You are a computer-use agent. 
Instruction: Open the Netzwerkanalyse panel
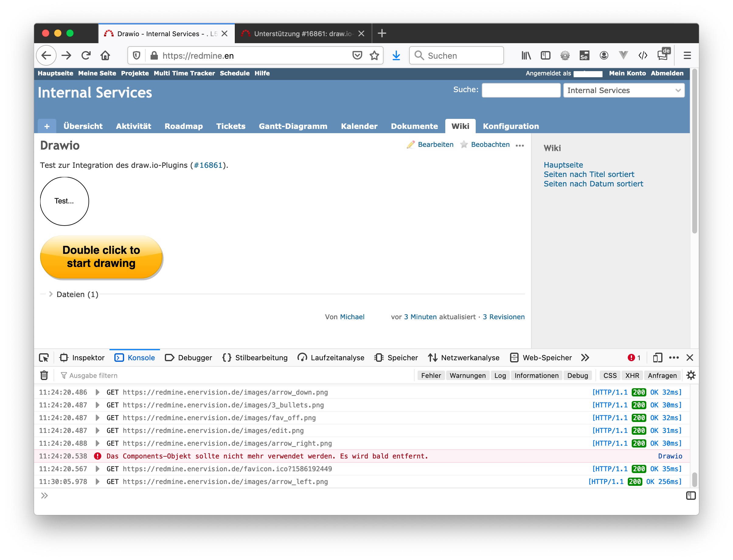pos(464,357)
